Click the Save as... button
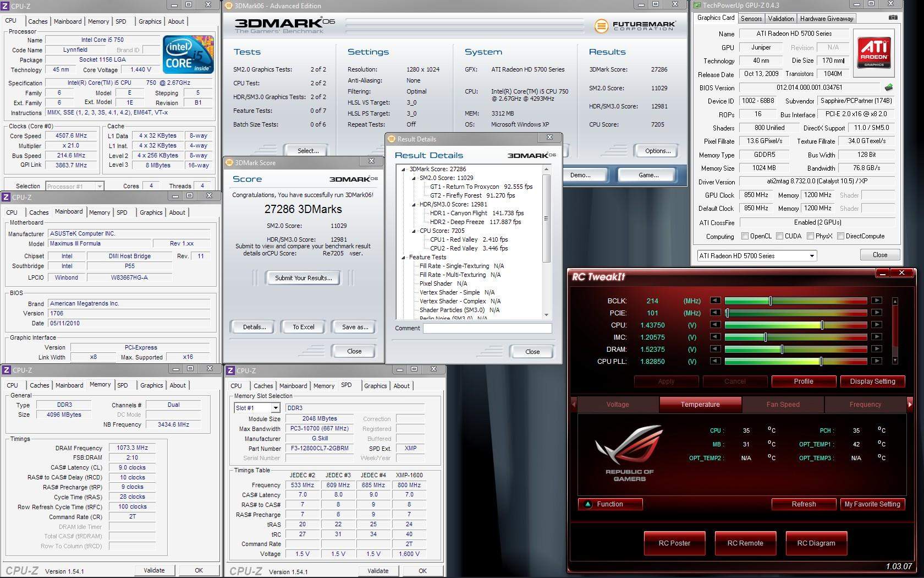 (354, 327)
